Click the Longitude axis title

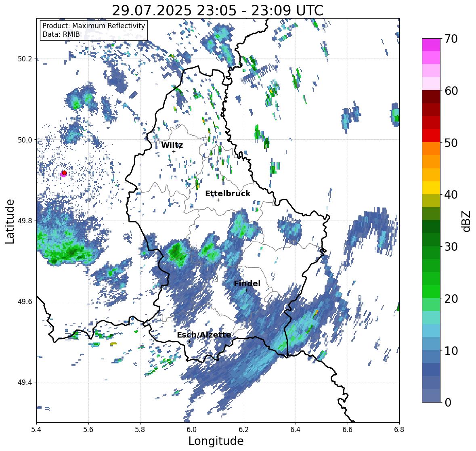pyautogui.click(x=216, y=441)
